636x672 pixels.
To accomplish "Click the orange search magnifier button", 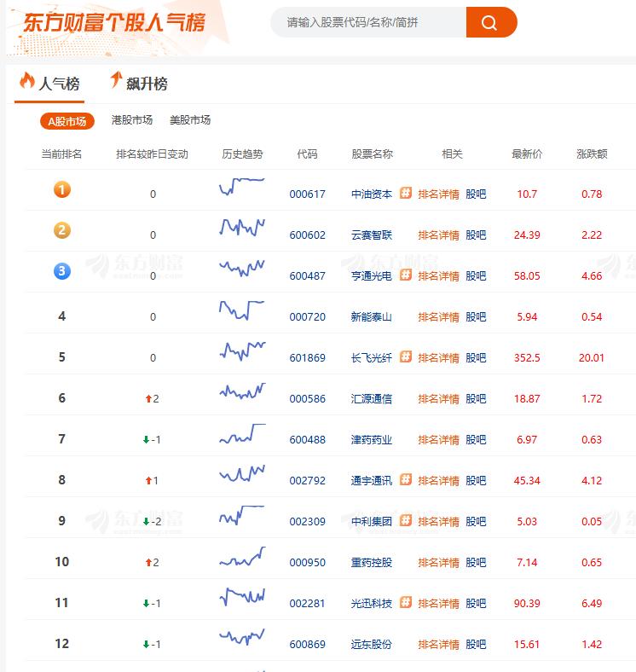I will [x=491, y=22].
